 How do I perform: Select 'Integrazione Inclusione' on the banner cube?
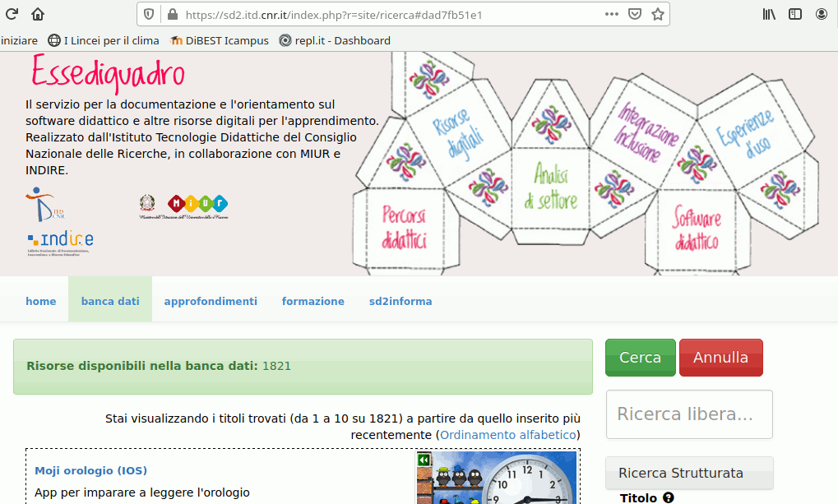645,132
